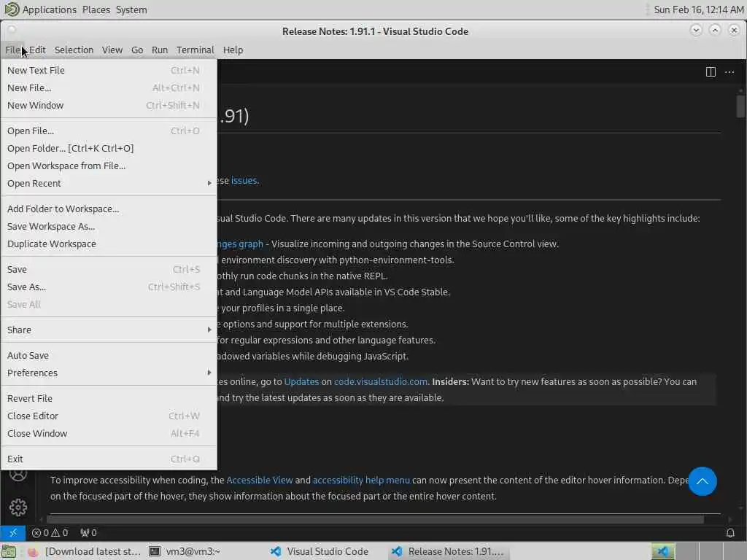This screenshot has height=560, width=747.
Task: Open the Go menu
Action: point(137,50)
